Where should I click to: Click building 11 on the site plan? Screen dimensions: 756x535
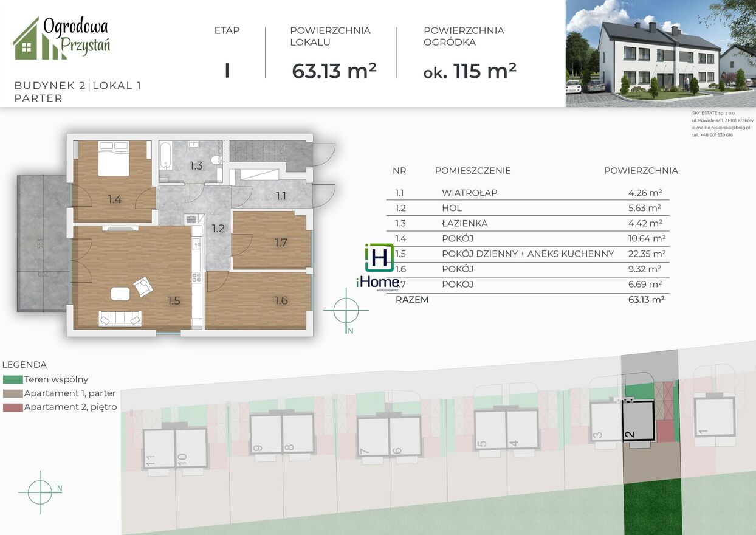159,448
